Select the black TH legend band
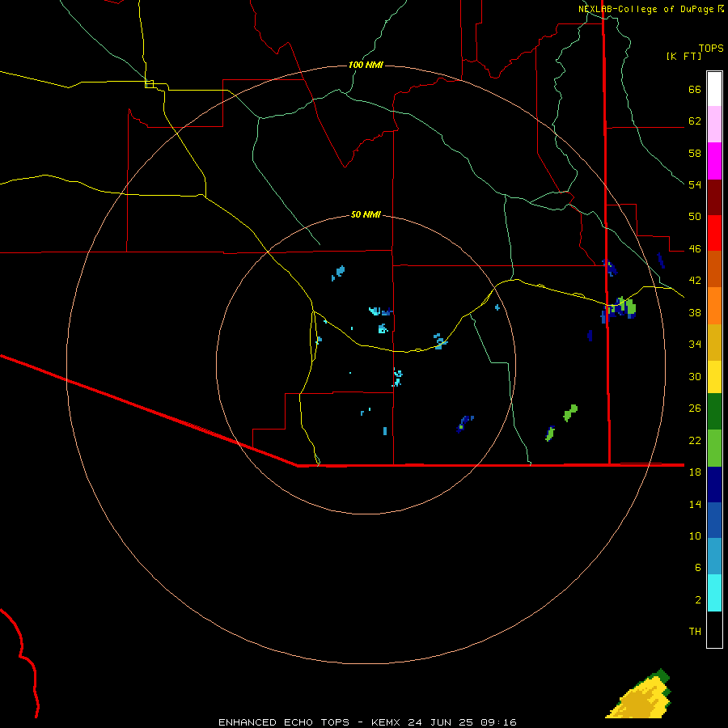Viewport: 728px width, 728px height. click(714, 629)
